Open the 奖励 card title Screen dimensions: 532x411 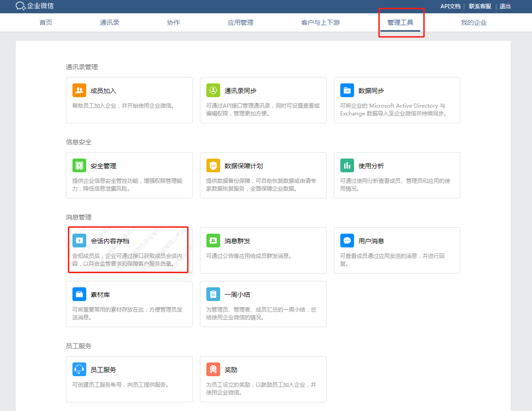pyautogui.click(x=231, y=370)
